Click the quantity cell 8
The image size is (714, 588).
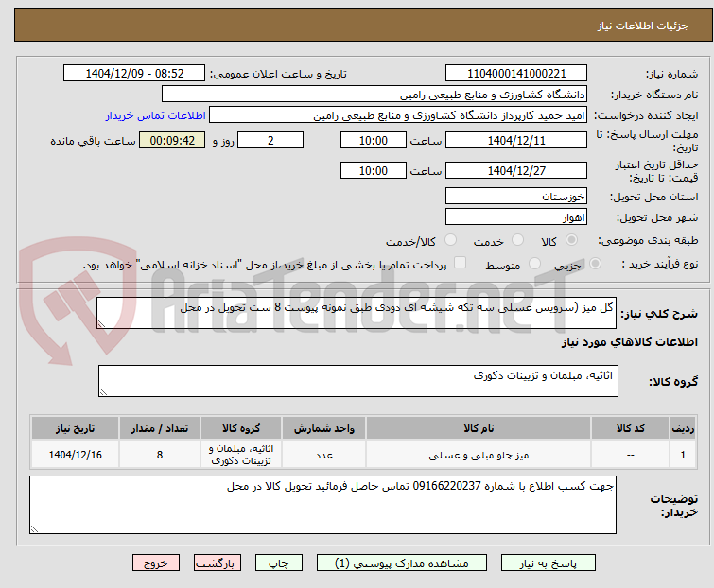[x=160, y=455]
